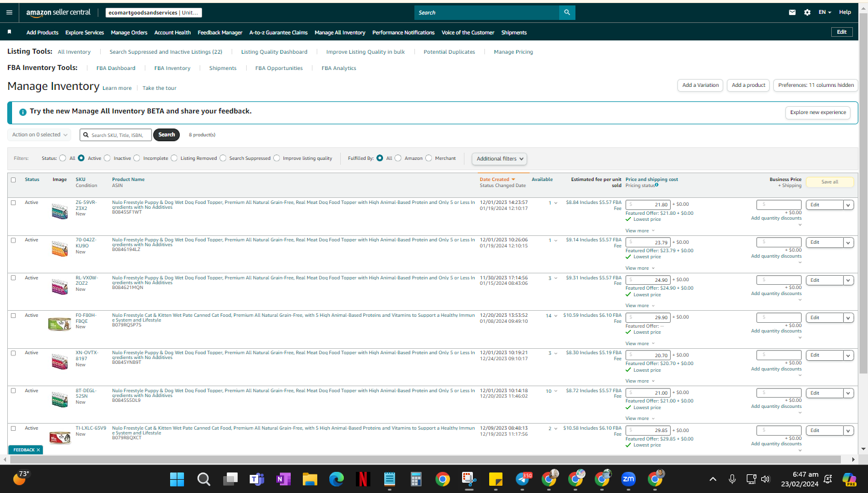
Task: Expand View more for the $29.90 listing
Action: point(639,343)
